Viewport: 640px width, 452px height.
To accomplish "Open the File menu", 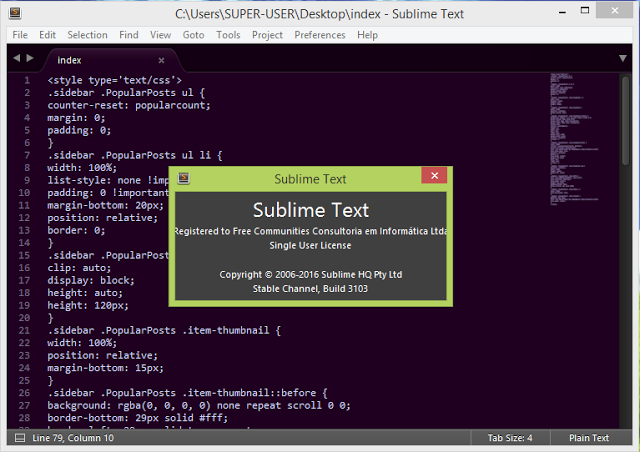I will pyautogui.click(x=20, y=35).
